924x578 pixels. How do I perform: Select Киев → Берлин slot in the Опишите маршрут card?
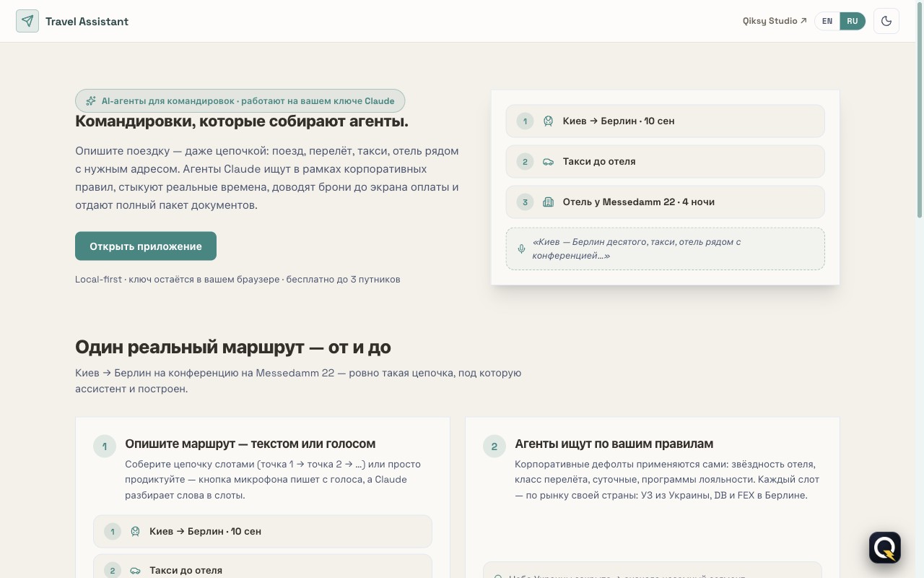263,531
